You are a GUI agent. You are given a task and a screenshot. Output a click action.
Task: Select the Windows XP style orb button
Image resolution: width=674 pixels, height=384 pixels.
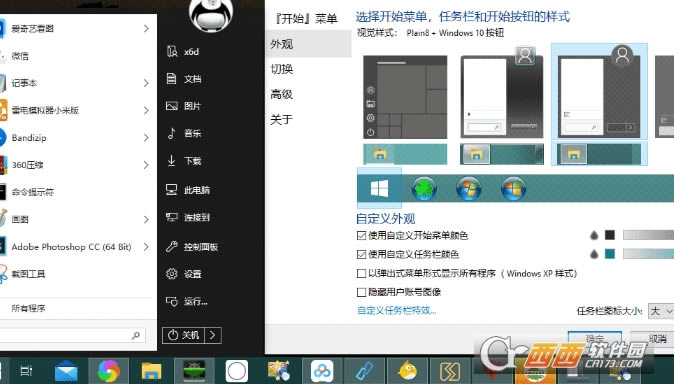(x=513, y=189)
